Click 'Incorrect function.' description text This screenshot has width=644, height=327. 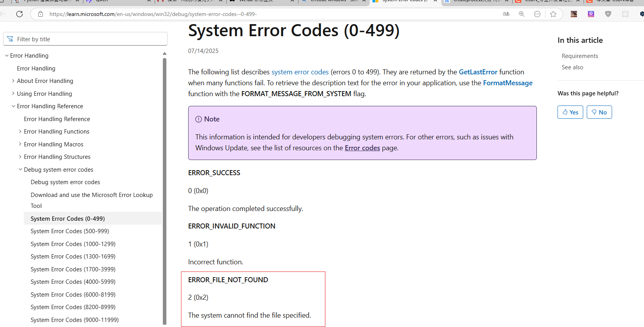click(x=216, y=262)
